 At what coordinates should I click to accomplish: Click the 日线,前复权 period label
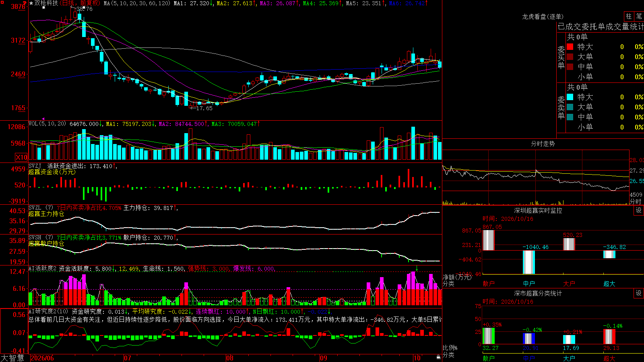click(80, 3)
